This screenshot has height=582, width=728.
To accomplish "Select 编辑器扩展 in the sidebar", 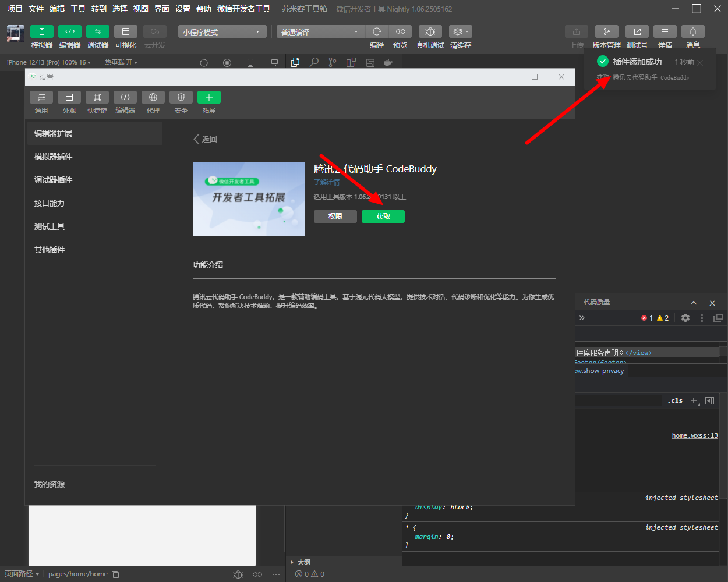I will click(95, 133).
